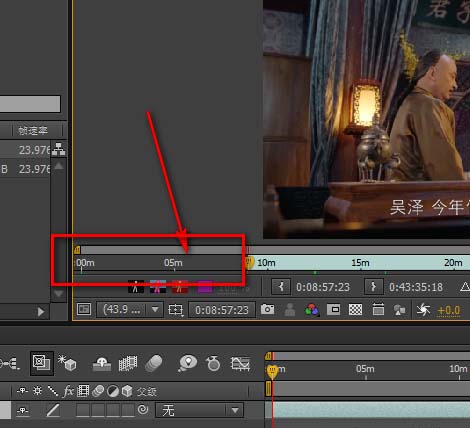The width and height of the screenshot is (470, 428).
Task: Click the exposure value +0.0
Action: click(449, 310)
